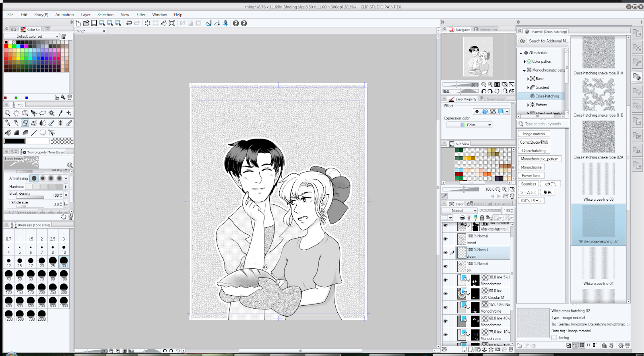The image size is (644, 356).
Task: Open the Default color set dropdown
Action: (x=32, y=36)
